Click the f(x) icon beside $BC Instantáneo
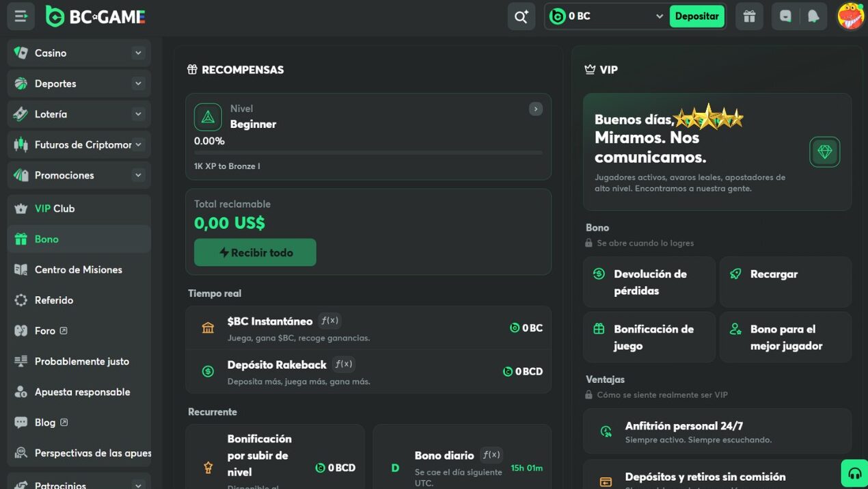The height and width of the screenshot is (489, 868). pyautogui.click(x=329, y=321)
